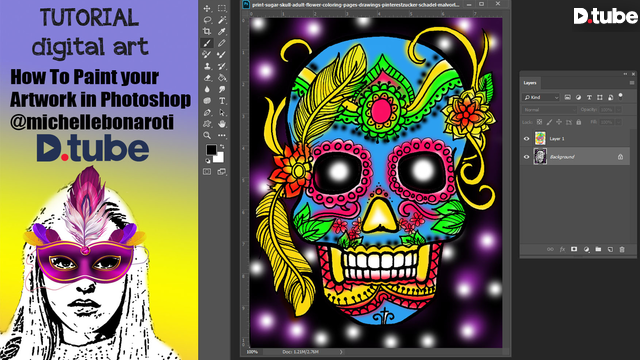Select Layer 1 thumbnail
The image size is (640, 360).
click(x=540, y=138)
